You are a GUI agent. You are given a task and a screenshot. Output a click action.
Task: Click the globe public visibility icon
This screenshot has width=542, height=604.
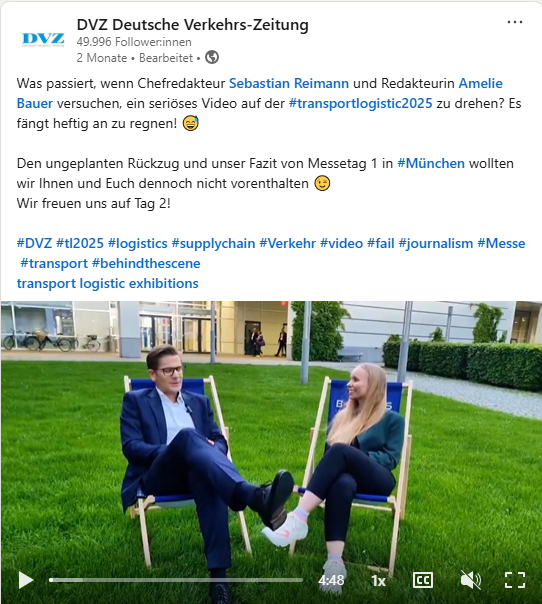coord(212,57)
